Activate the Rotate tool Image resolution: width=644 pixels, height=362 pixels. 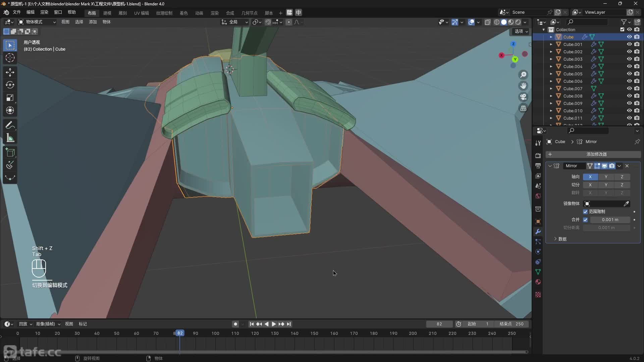[10, 85]
